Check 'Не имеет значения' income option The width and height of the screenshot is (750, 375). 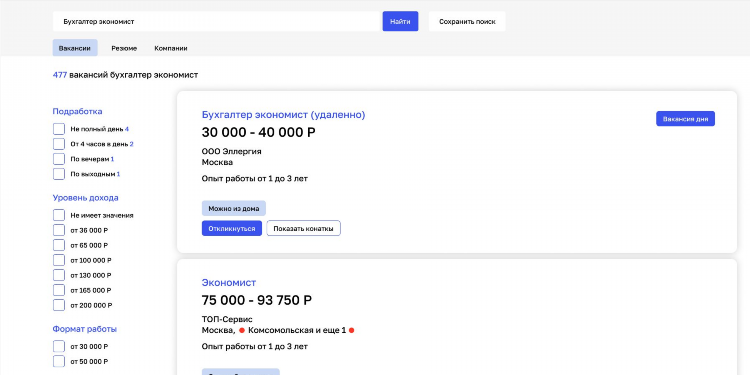tap(59, 215)
